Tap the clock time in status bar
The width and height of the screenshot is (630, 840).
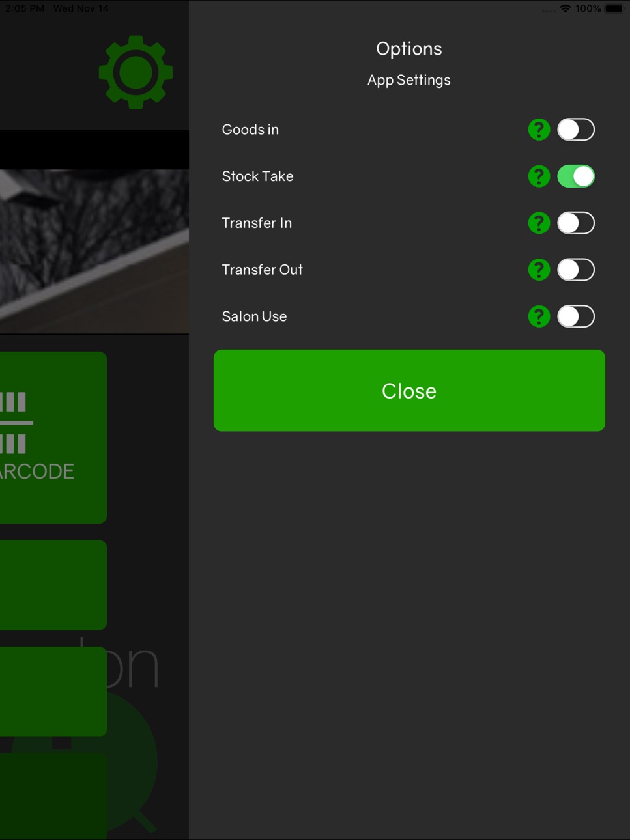point(24,8)
